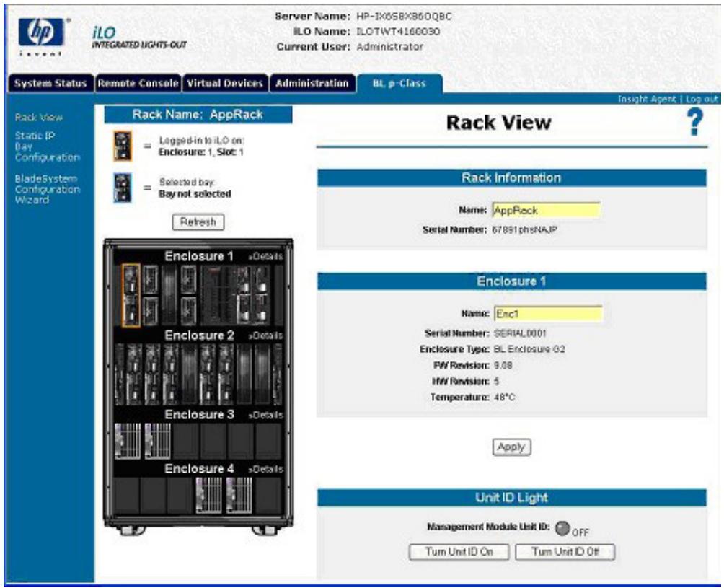Click the Rack Name: AppRack header

(x=198, y=115)
